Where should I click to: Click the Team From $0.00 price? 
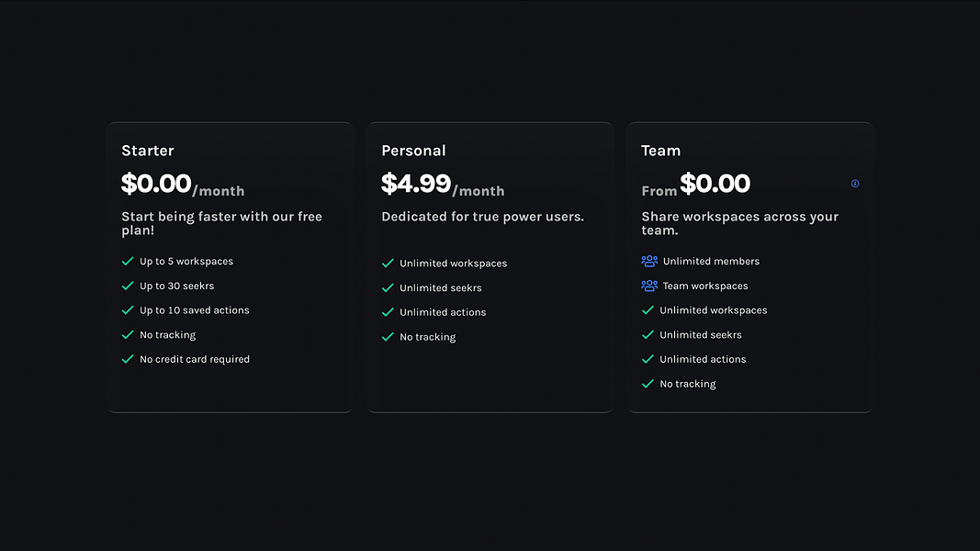click(x=695, y=185)
